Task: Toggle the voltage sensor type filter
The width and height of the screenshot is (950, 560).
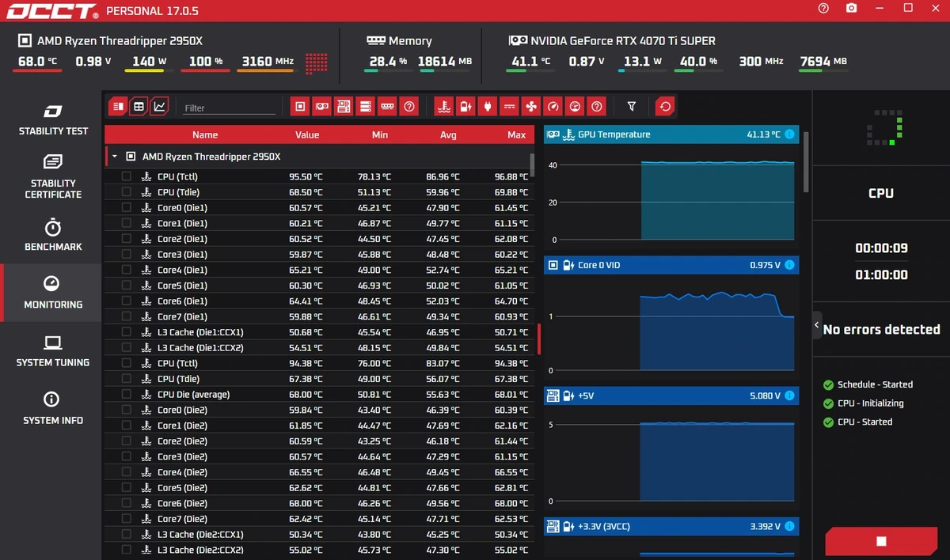Action: coord(466,106)
